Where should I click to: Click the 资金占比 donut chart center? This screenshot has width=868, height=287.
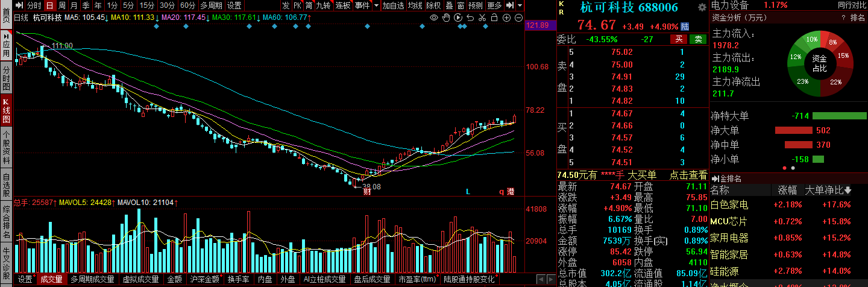[x=819, y=63]
